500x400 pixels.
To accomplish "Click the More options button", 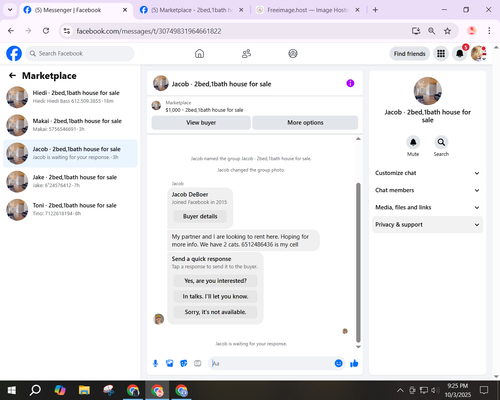I will [x=305, y=123].
